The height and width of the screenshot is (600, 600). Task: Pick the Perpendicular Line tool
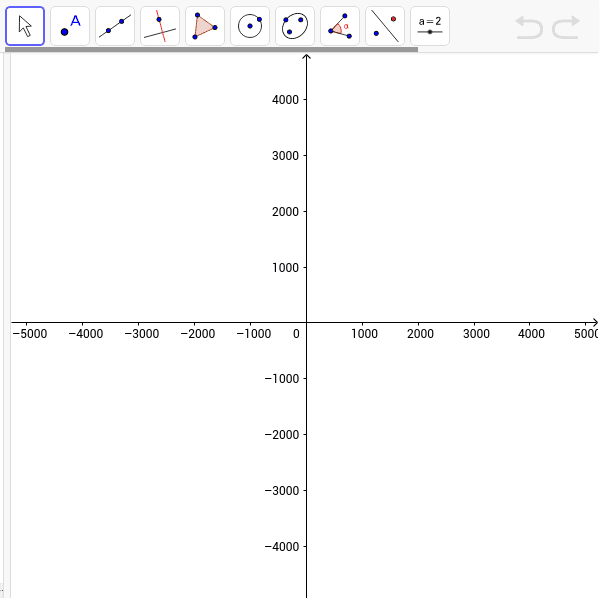[160, 26]
